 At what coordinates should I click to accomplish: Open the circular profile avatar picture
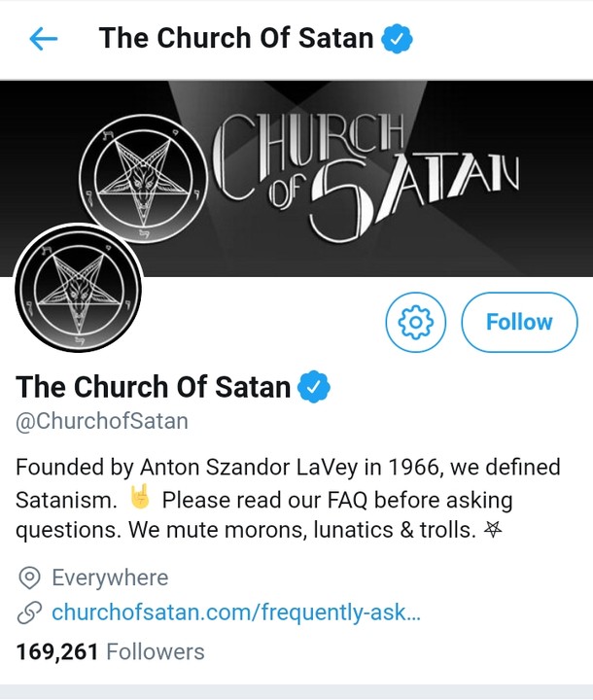pyautogui.click(x=78, y=289)
